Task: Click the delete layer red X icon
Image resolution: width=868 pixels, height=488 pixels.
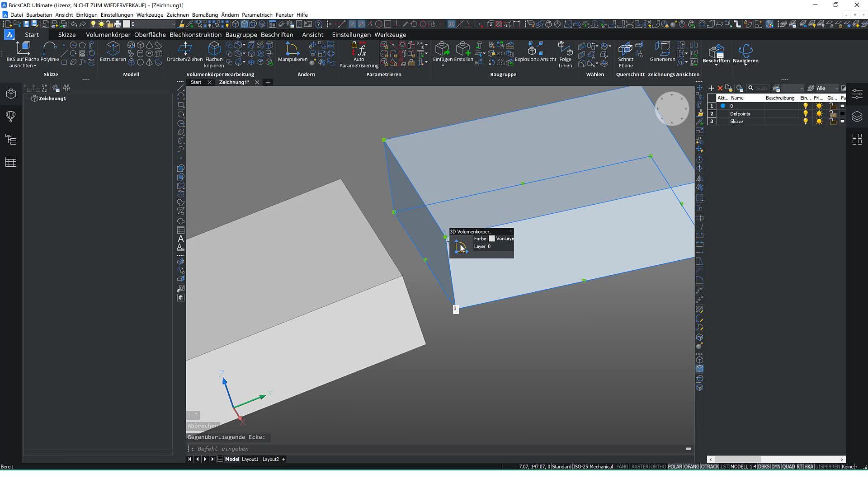Action: pyautogui.click(x=720, y=88)
